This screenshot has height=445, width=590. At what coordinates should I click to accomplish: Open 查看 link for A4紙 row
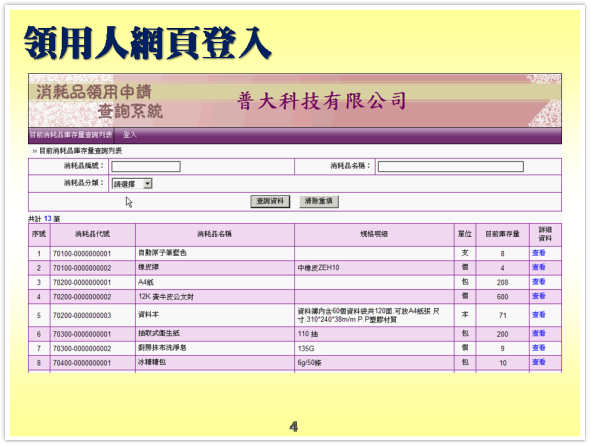coord(538,282)
